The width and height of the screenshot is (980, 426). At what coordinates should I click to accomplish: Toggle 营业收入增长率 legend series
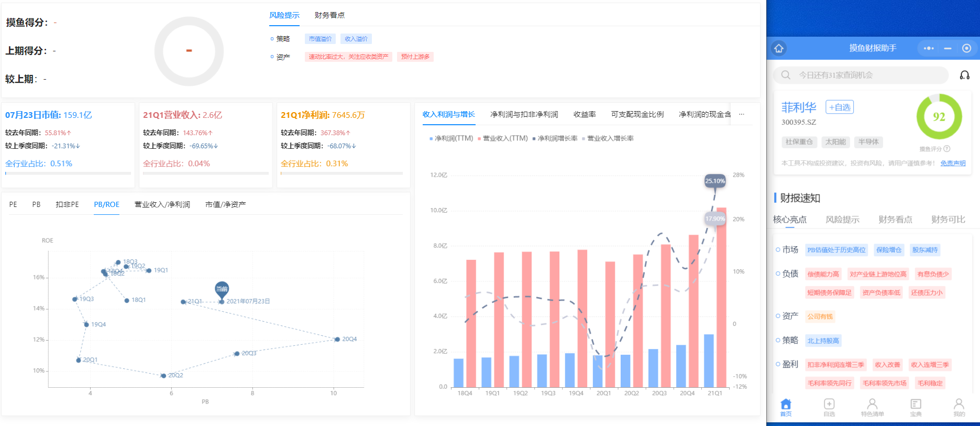tap(608, 138)
